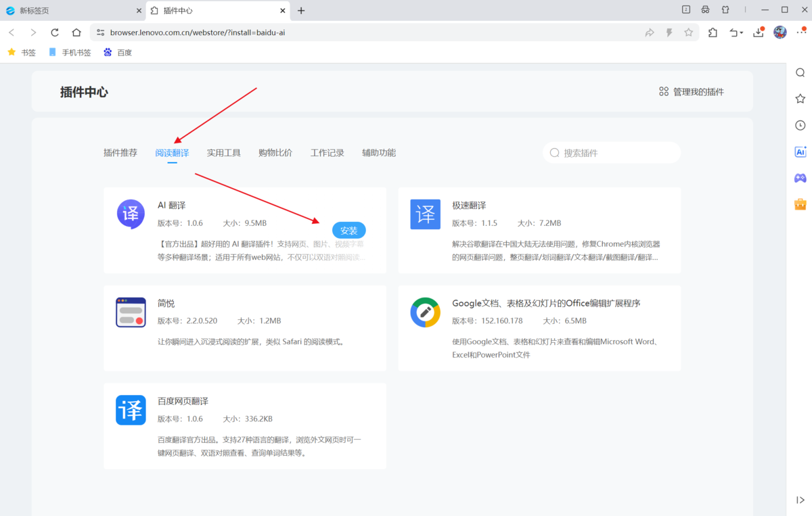Open the orange toolbox icon in right sidebar

pos(800,203)
